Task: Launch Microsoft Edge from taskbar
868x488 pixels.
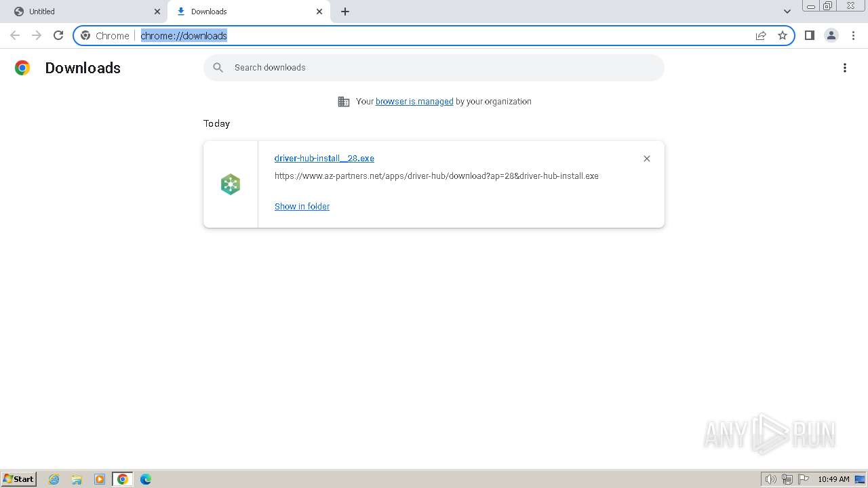Action: point(146,479)
